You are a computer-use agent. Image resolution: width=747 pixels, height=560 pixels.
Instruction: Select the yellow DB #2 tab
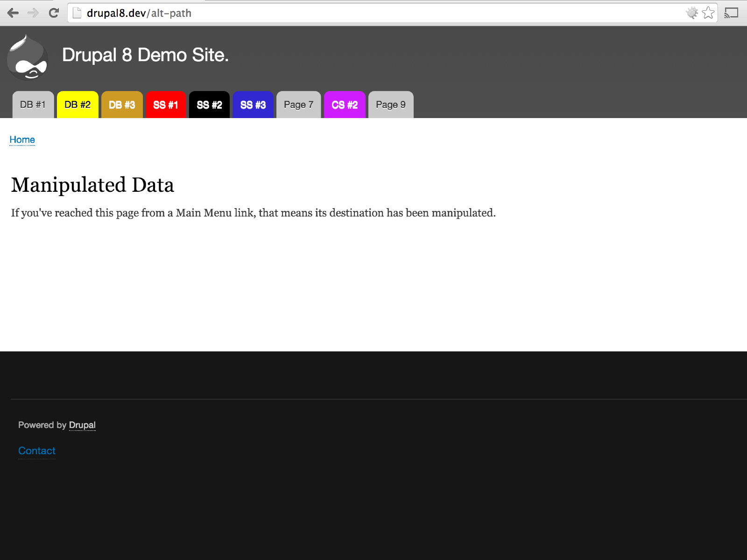point(77,105)
